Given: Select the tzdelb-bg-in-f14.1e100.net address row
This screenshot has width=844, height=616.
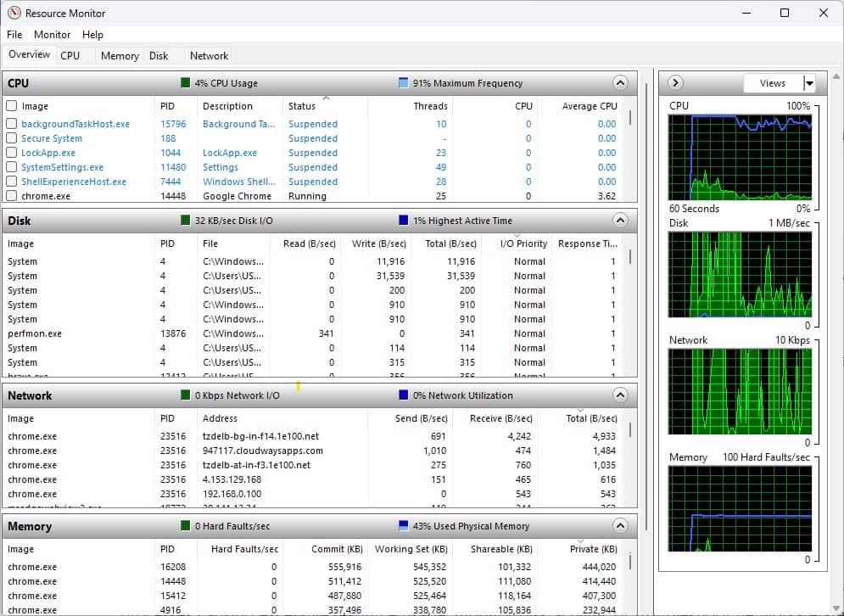Looking at the screenshot, I should (313, 436).
